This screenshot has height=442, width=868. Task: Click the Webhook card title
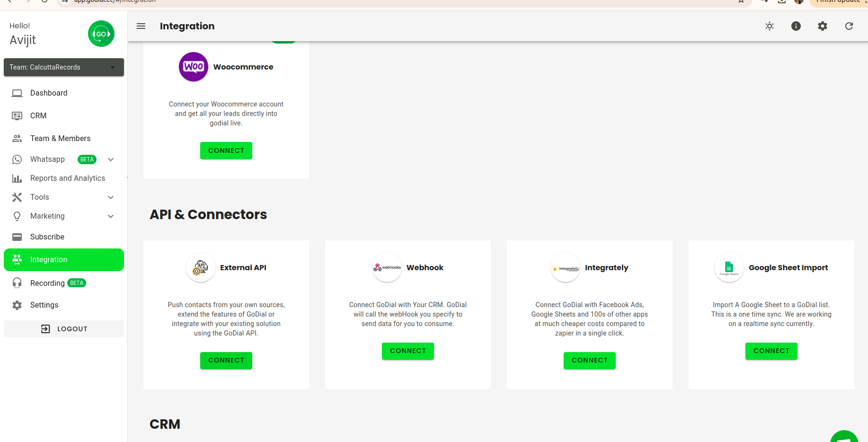coord(425,267)
